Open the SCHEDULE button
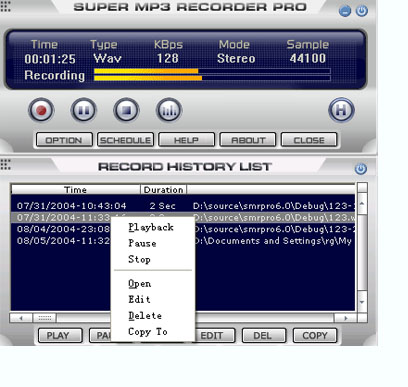This screenshot has width=408, height=387. coord(125,140)
